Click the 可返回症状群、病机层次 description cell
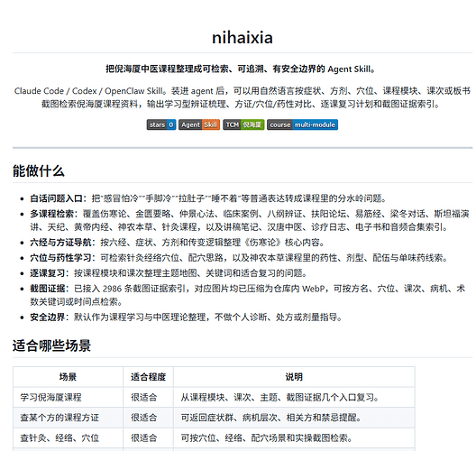 point(294,418)
